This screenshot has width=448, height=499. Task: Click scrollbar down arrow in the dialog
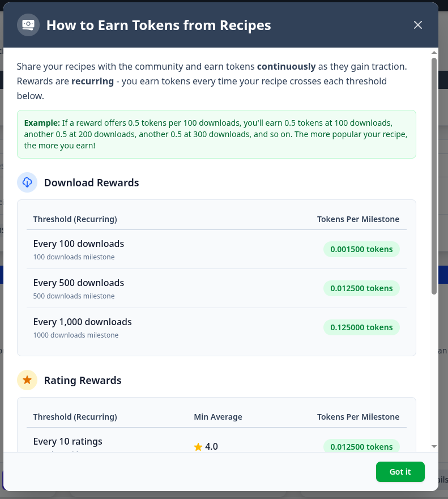pyautogui.click(x=434, y=446)
